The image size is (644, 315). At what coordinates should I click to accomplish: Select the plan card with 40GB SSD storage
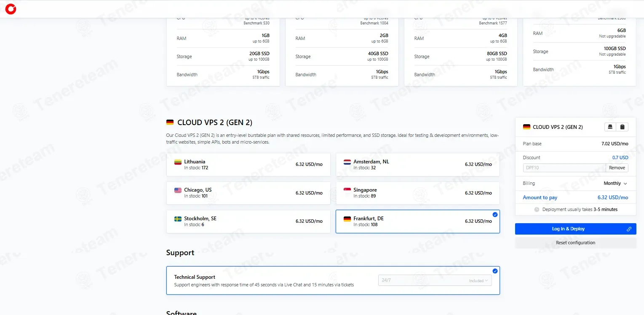342,52
